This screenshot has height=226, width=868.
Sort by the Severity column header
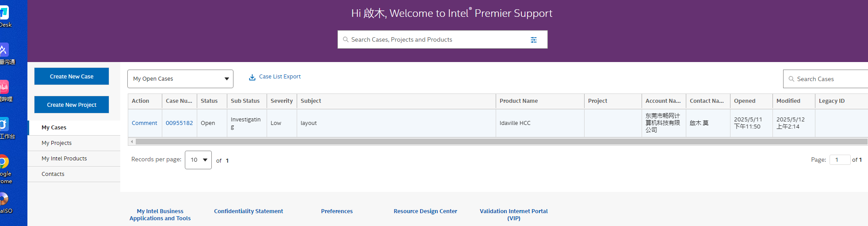(282, 101)
